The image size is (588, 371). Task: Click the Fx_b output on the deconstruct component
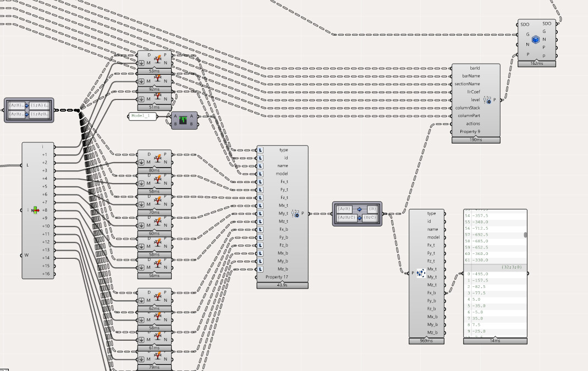coord(431,292)
